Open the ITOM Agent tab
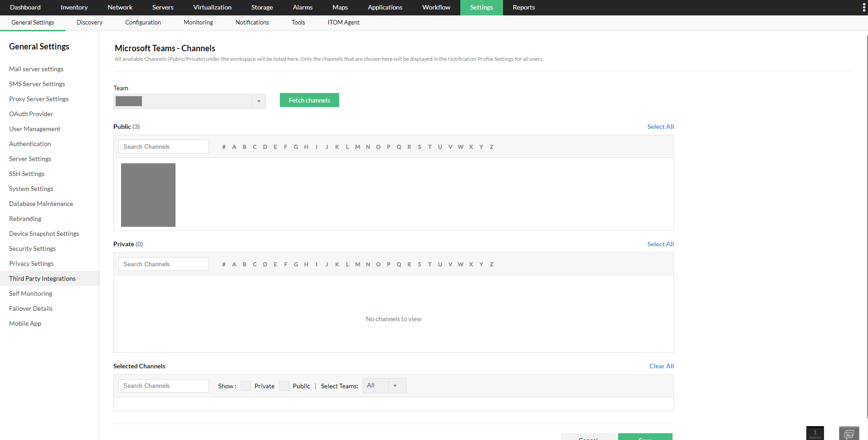The image size is (868, 440). [x=344, y=23]
